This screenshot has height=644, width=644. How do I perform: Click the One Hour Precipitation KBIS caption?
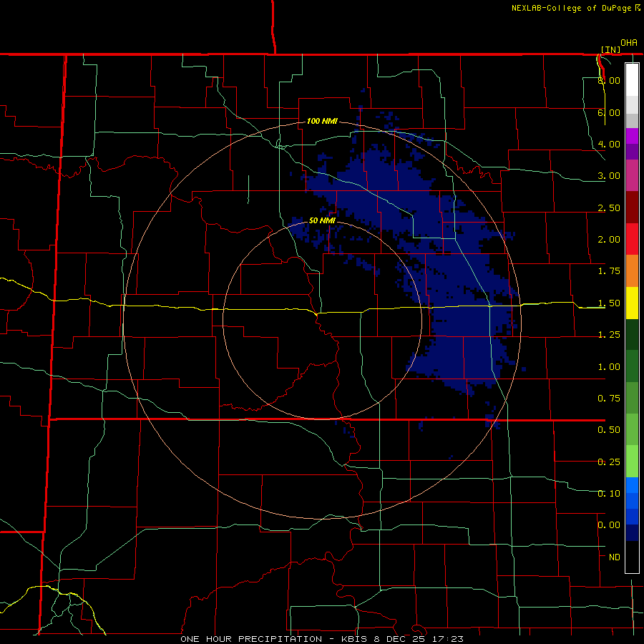coord(322,639)
